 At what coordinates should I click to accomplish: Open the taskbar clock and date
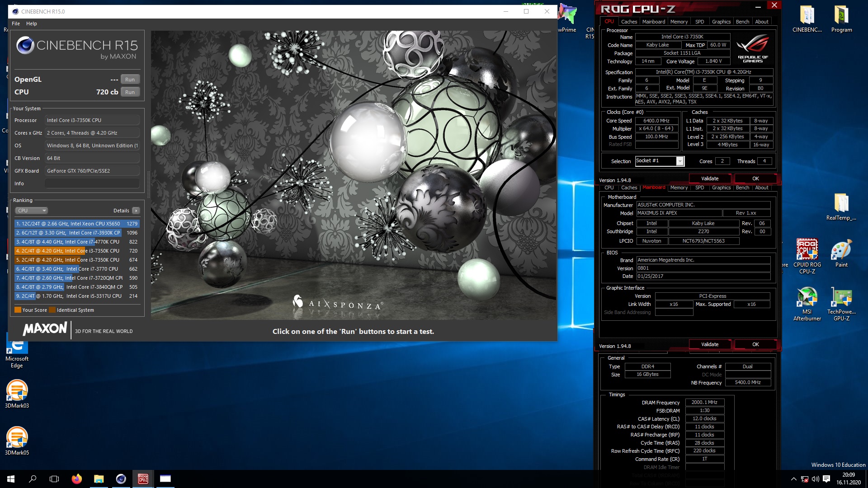click(849, 479)
